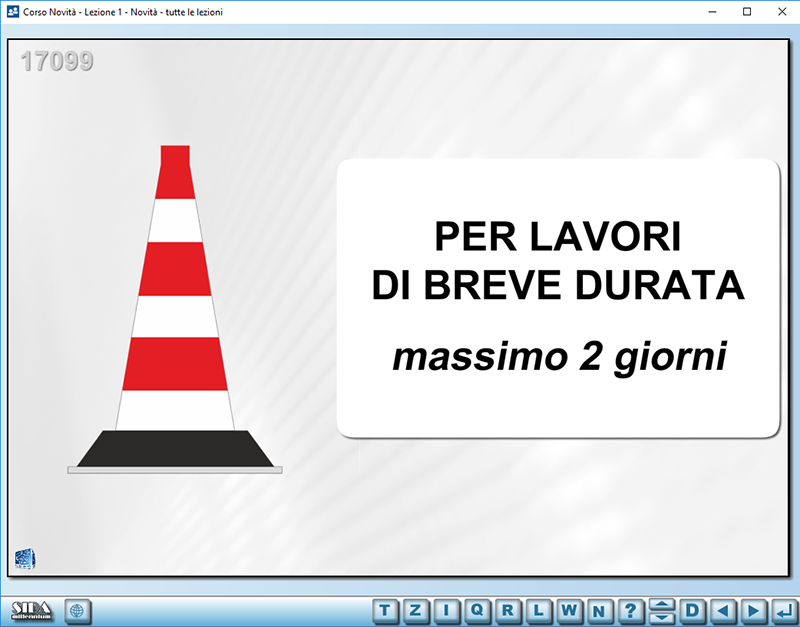Click the SIDA millennium logo
The height and width of the screenshot is (627, 800).
coord(31,609)
